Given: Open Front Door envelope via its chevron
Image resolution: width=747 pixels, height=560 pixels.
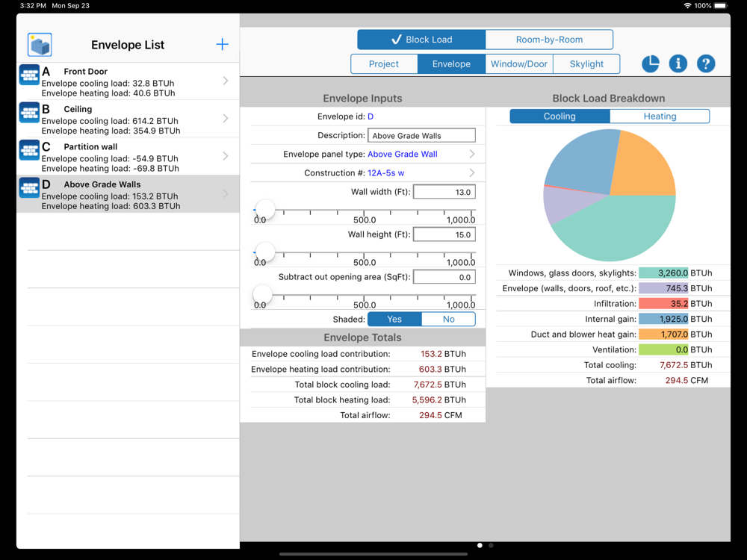Looking at the screenshot, I should pyautogui.click(x=226, y=81).
